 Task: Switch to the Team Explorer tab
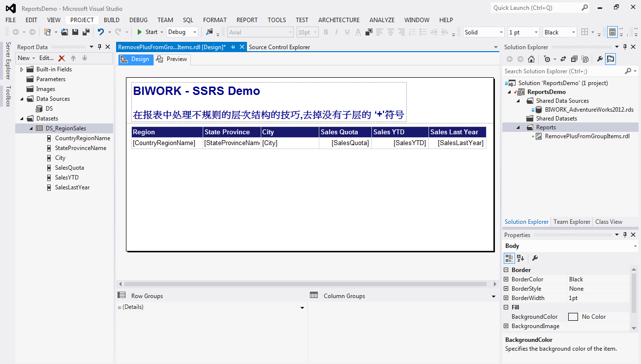pos(572,222)
